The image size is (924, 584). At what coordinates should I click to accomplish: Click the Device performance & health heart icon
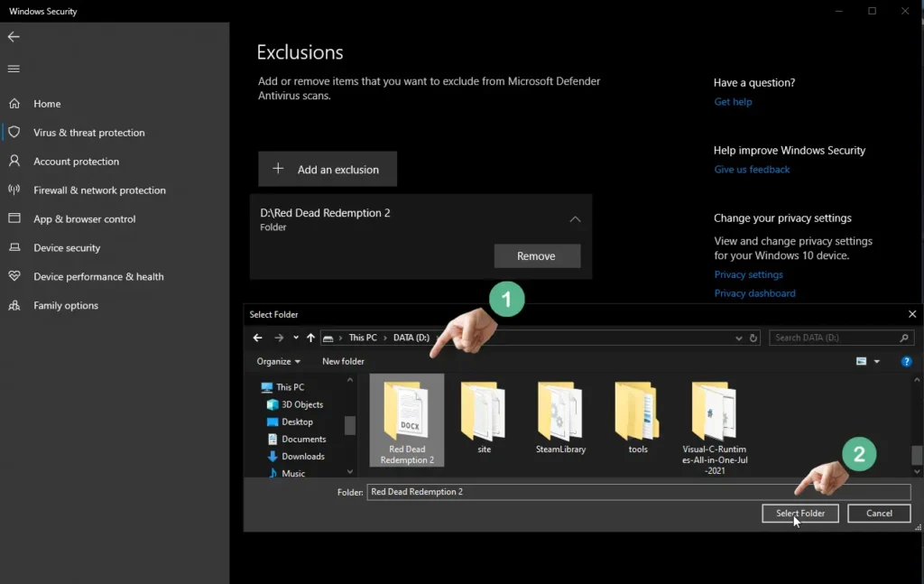coord(14,276)
